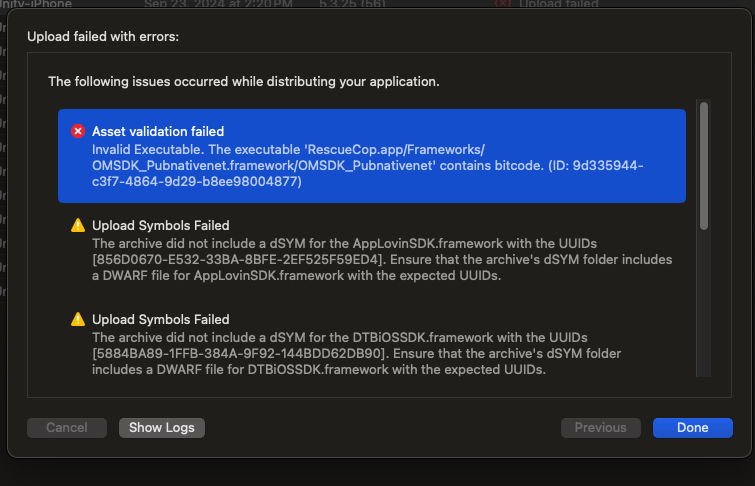
Task: Click the Done button
Action: pos(692,428)
